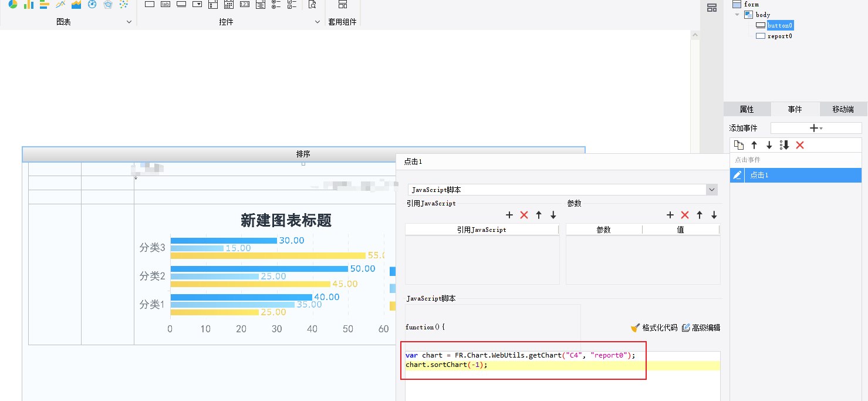
Task: Delete the selected 引用JavaScript reference
Action: tap(524, 215)
